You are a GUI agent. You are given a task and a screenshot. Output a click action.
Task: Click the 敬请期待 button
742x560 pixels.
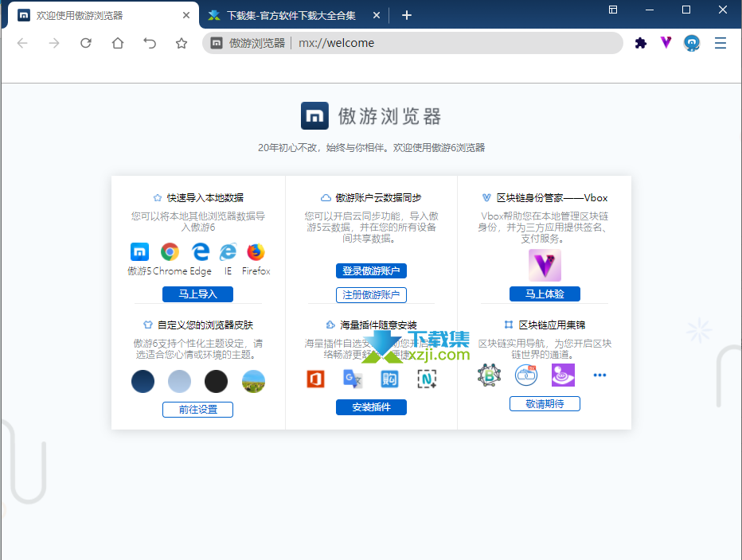545,404
